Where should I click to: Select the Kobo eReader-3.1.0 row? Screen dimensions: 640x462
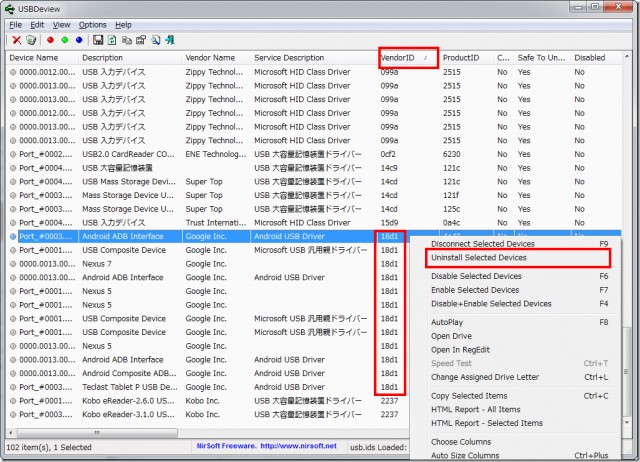click(x=208, y=415)
